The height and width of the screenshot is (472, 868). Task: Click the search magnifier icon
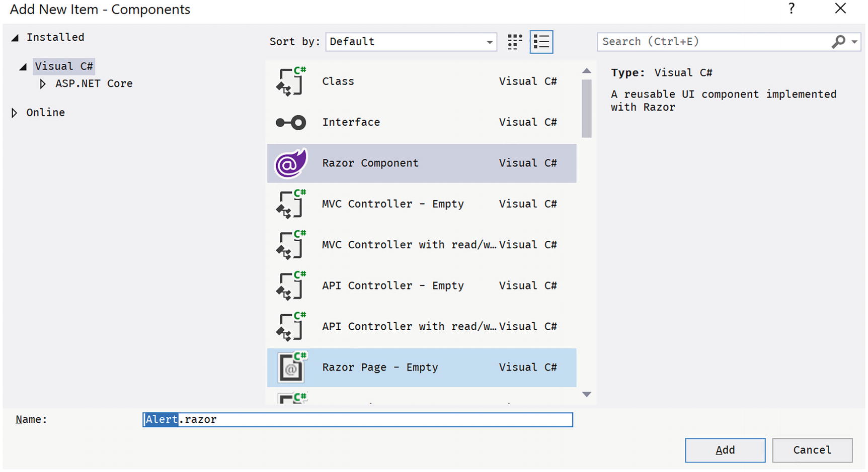coord(838,42)
